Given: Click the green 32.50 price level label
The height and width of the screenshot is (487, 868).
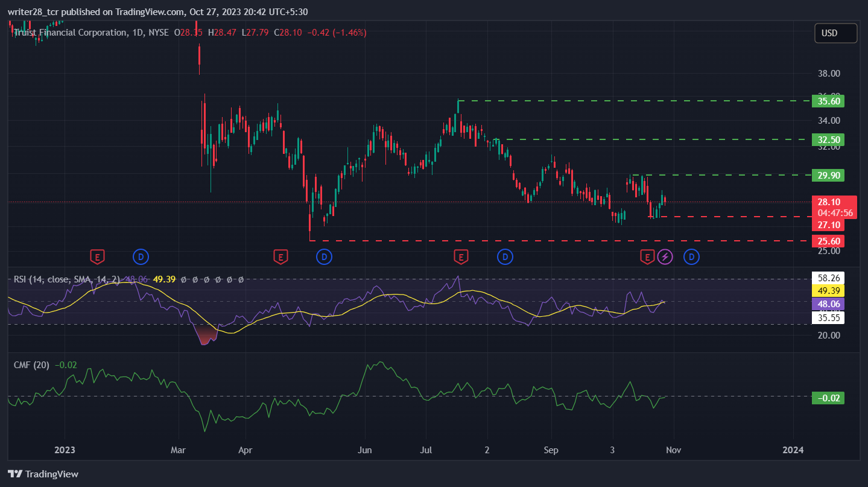Looking at the screenshot, I should (828, 140).
